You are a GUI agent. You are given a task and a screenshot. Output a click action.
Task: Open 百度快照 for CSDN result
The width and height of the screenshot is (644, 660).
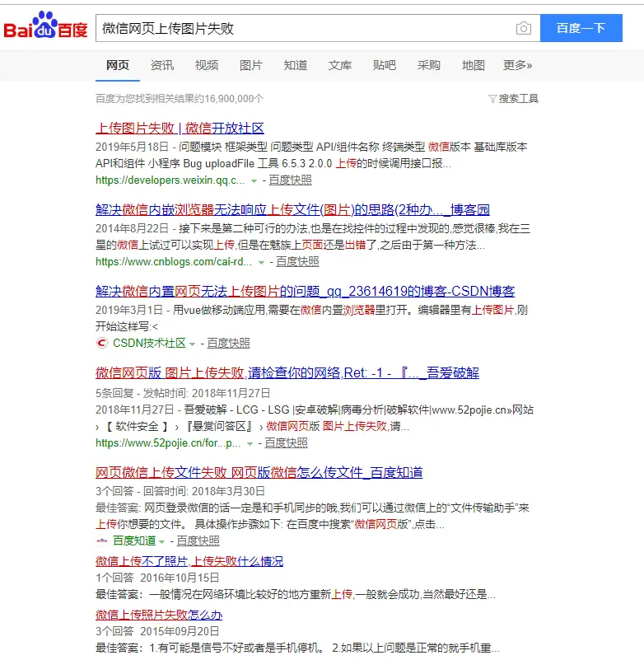click(x=228, y=343)
